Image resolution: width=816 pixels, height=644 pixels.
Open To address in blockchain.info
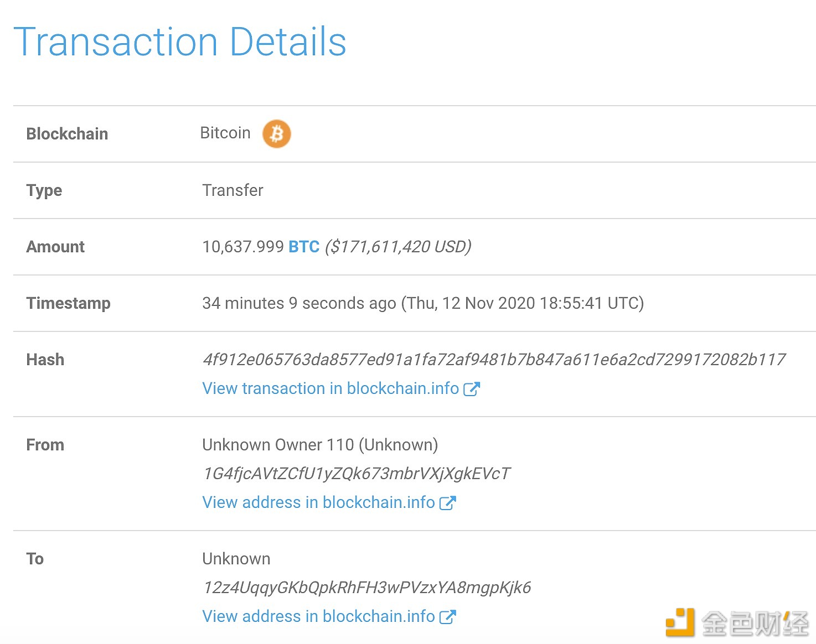(x=318, y=616)
